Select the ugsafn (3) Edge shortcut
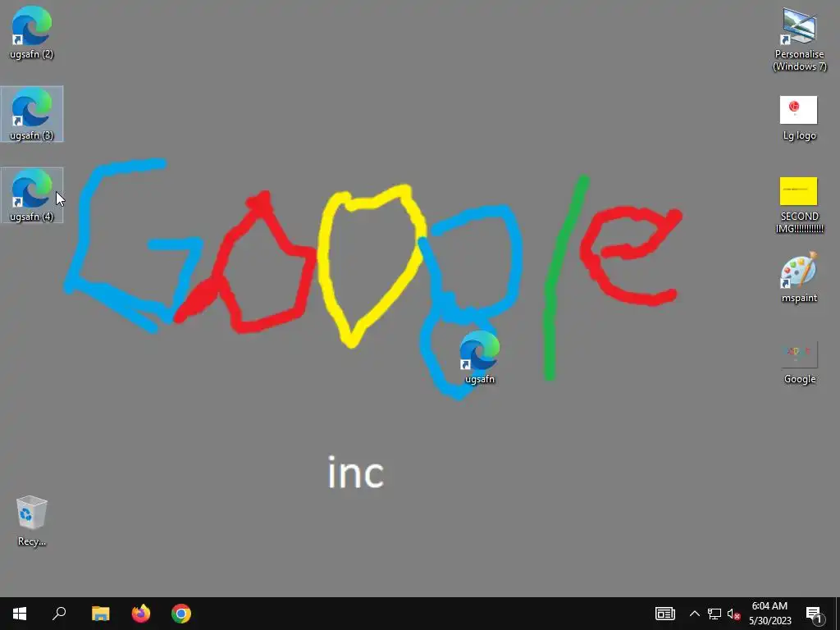 click(x=32, y=113)
